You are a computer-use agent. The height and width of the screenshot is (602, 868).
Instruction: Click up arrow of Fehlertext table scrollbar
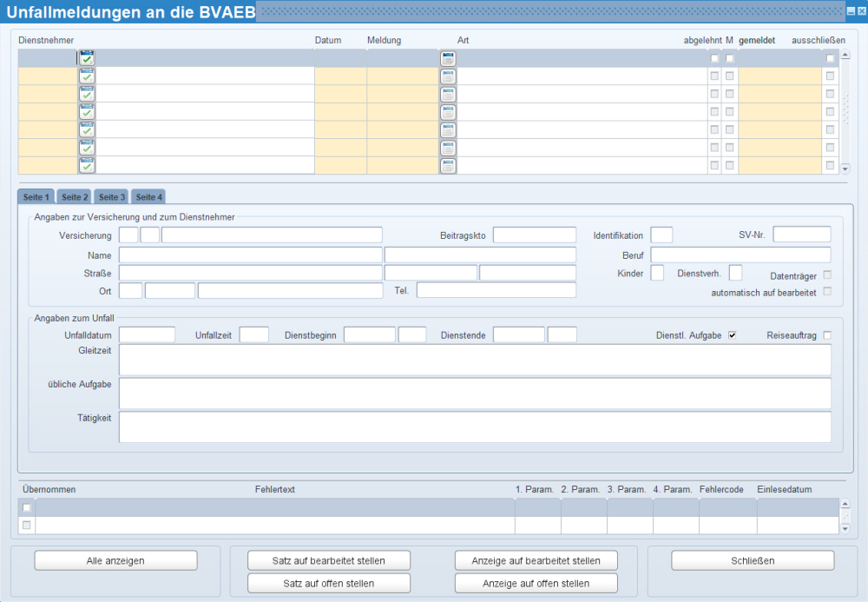click(845, 504)
